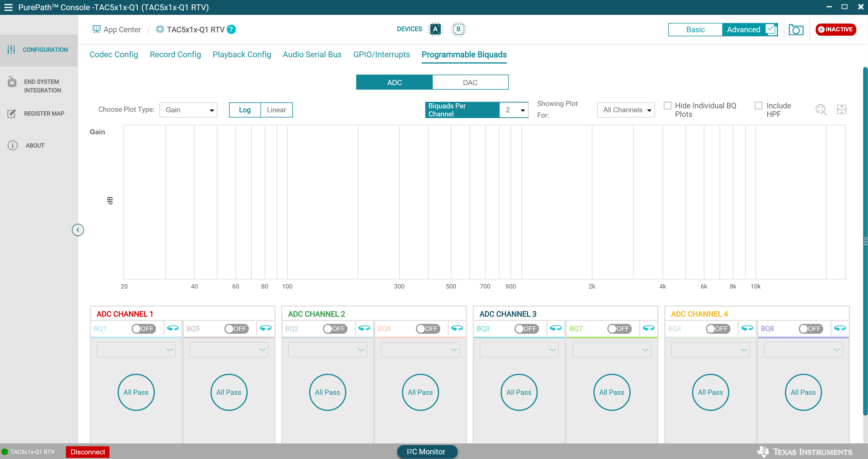Switch to the Codec Config tab

click(113, 55)
